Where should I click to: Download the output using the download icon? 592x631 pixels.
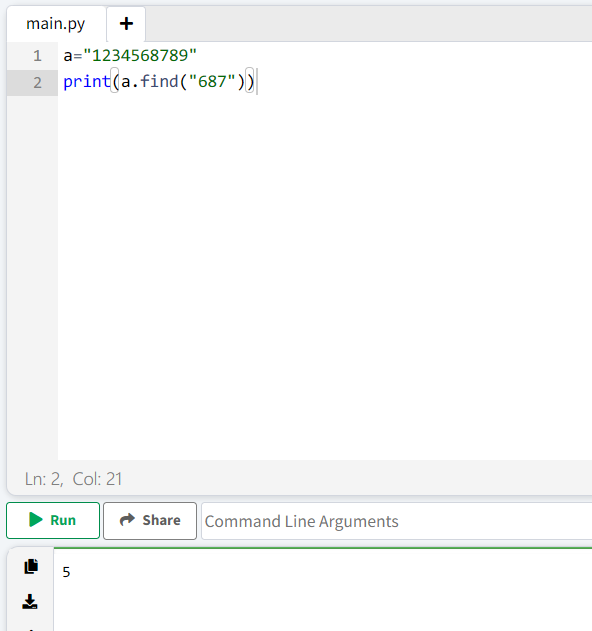coord(30,601)
